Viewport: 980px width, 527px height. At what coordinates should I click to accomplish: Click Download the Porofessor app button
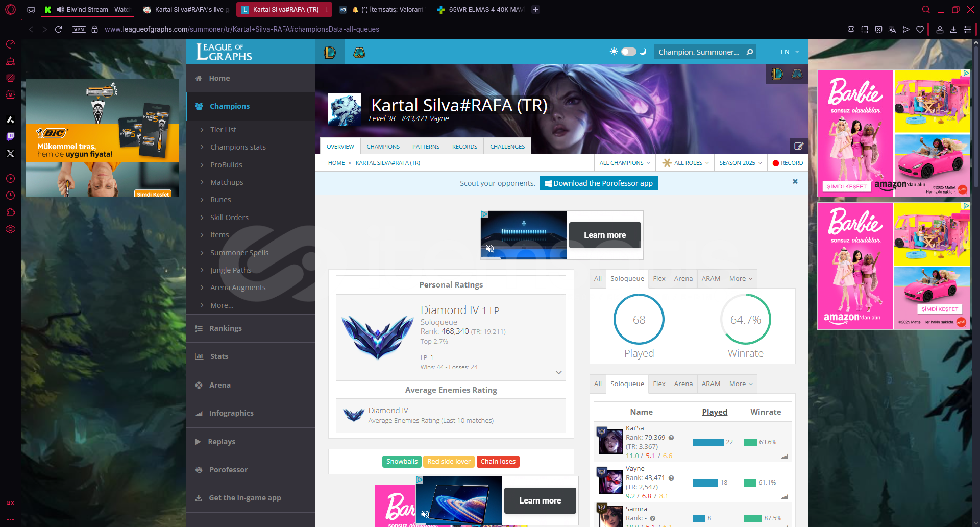click(599, 183)
